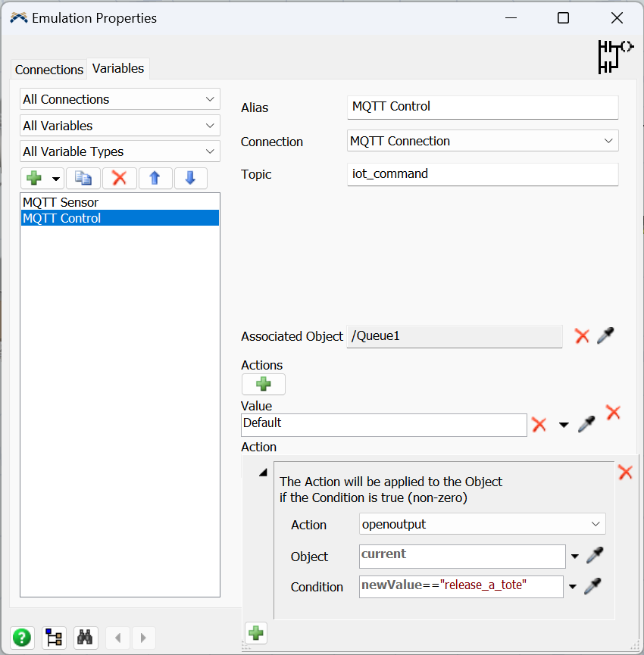Select the Variables tab
This screenshot has width=644, height=655.
(118, 68)
